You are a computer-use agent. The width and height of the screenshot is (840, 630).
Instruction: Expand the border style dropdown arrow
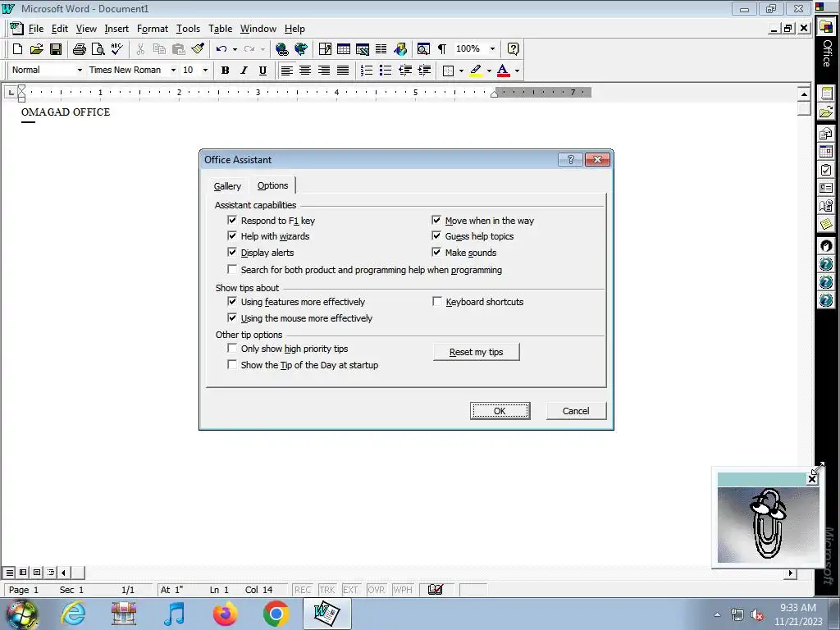click(461, 71)
